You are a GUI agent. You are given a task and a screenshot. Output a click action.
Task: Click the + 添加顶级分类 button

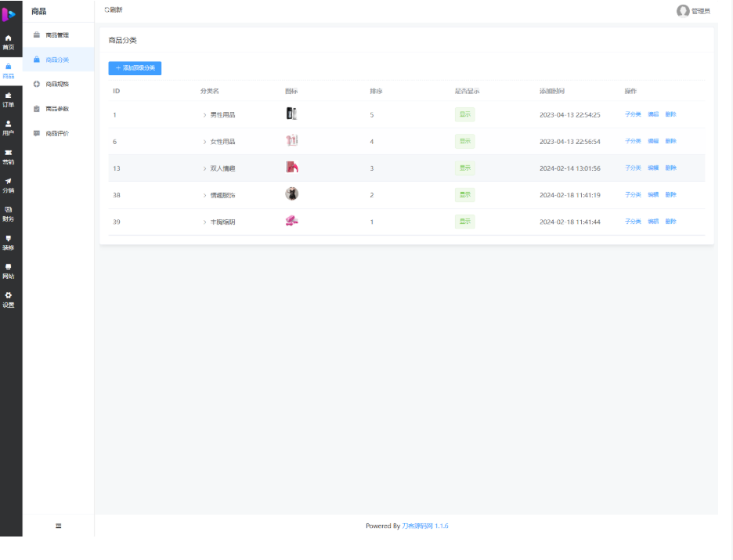(135, 68)
